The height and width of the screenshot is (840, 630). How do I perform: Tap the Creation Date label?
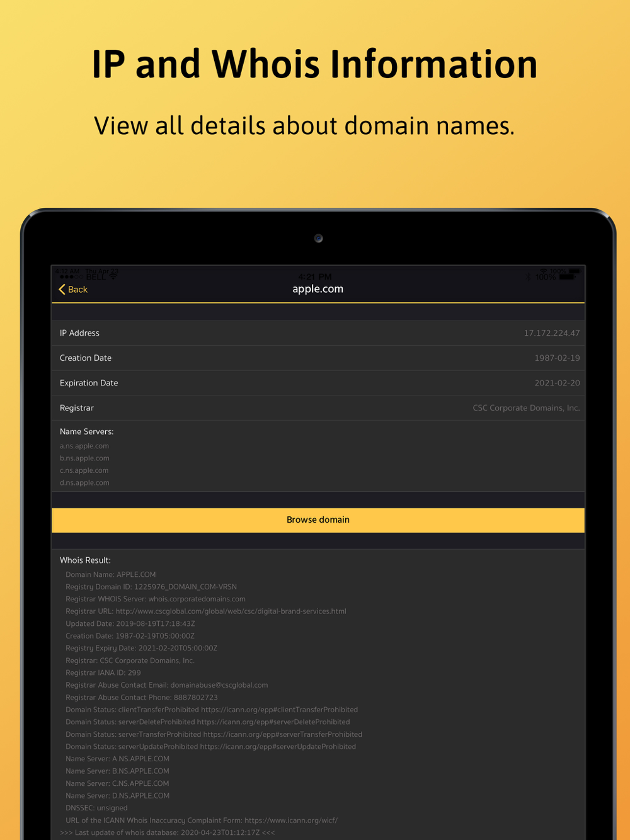click(x=86, y=358)
